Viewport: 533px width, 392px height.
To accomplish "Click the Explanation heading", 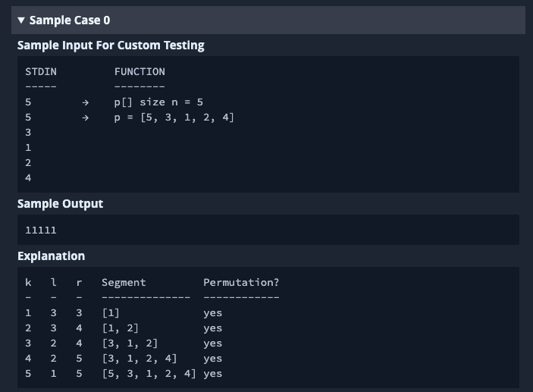I will (x=51, y=256).
